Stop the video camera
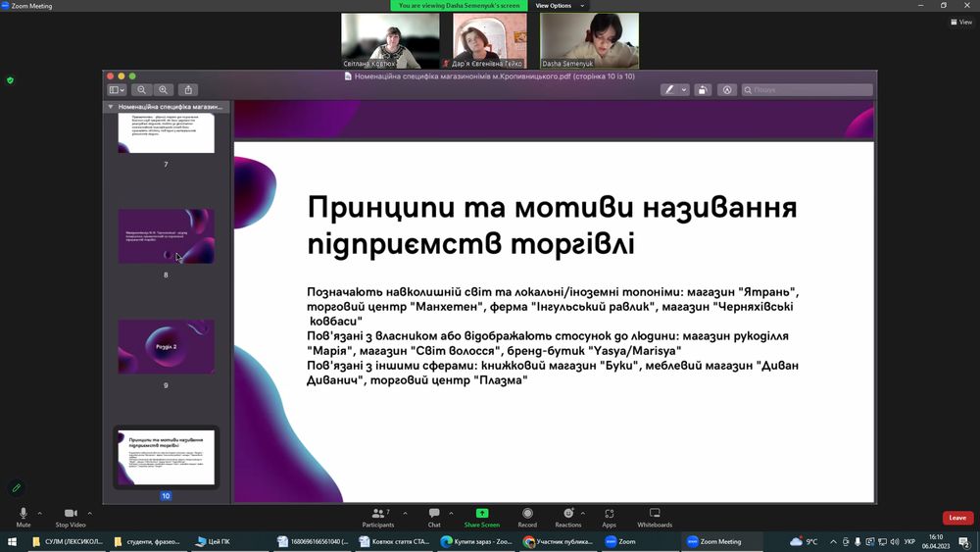Viewport: 980px width, 552px height. (70, 517)
